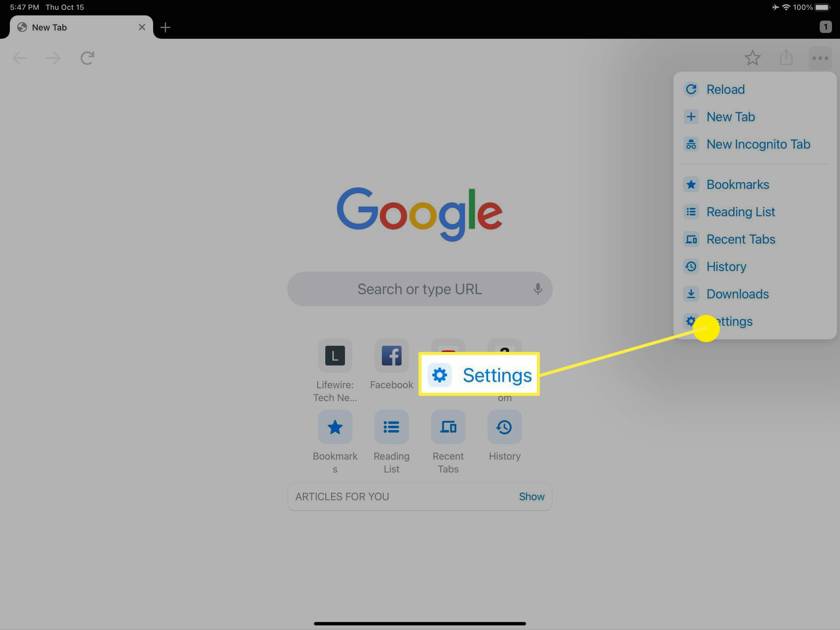
Task: Click the Settings highlighted option
Action: coord(729,321)
